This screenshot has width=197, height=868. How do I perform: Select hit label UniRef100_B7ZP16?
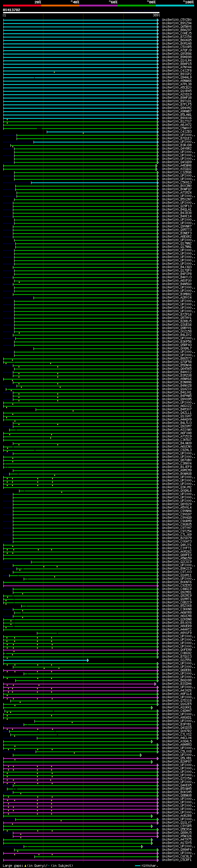pyautogui.click(x=177, y=315)
